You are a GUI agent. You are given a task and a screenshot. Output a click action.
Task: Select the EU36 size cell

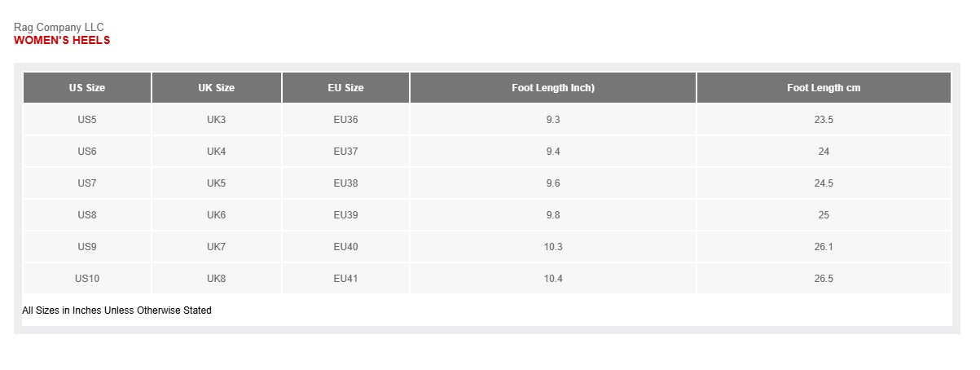pyautogui.click(x=345, y=120)
